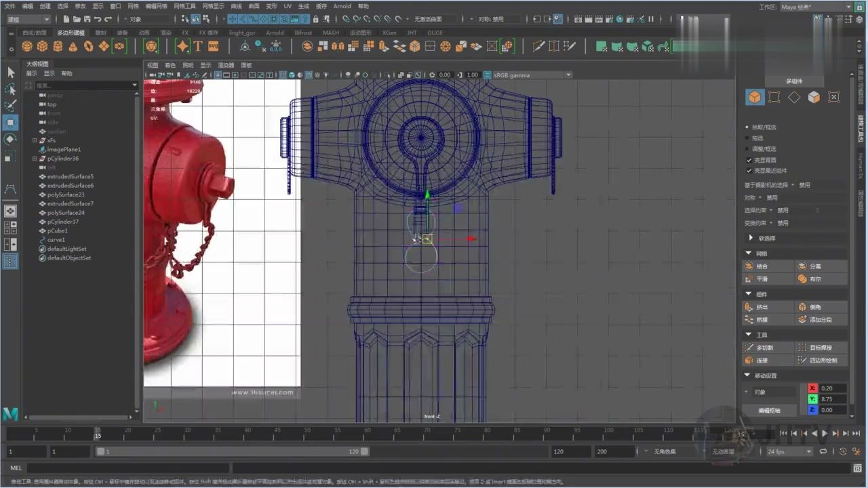This screenshot has width=868, height=488.
Task: Open the menu set dropdown 建模
Action: click(x=28, y=19)
